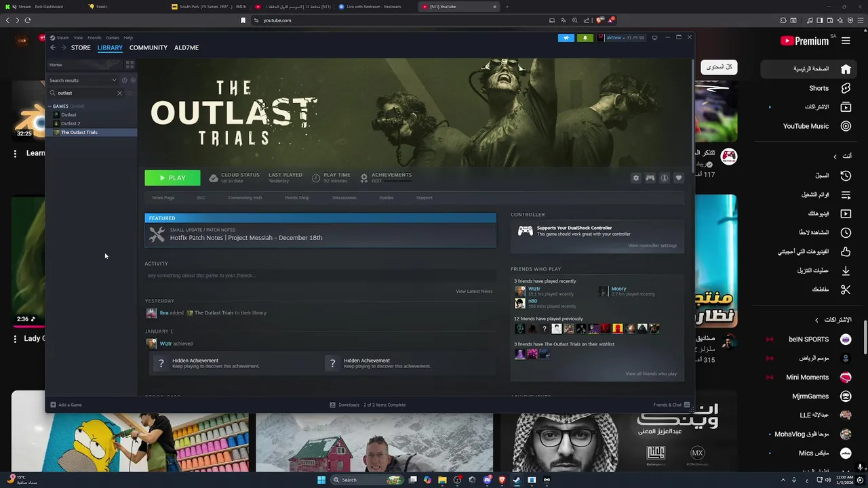Screen dimensions: 868x488
Task: Open advanced filter options beside the search box
Action: coord(130,93)
